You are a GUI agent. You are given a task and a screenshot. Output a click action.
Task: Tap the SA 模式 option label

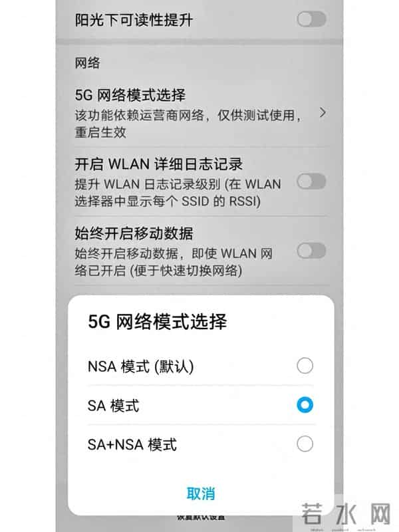pyautogui.click(x=110, y=405)
